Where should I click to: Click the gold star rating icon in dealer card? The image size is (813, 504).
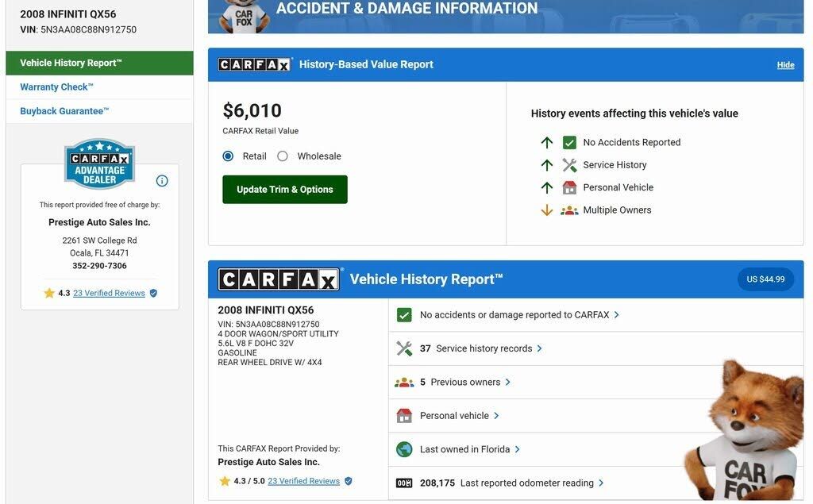click(x=49, y=293)
